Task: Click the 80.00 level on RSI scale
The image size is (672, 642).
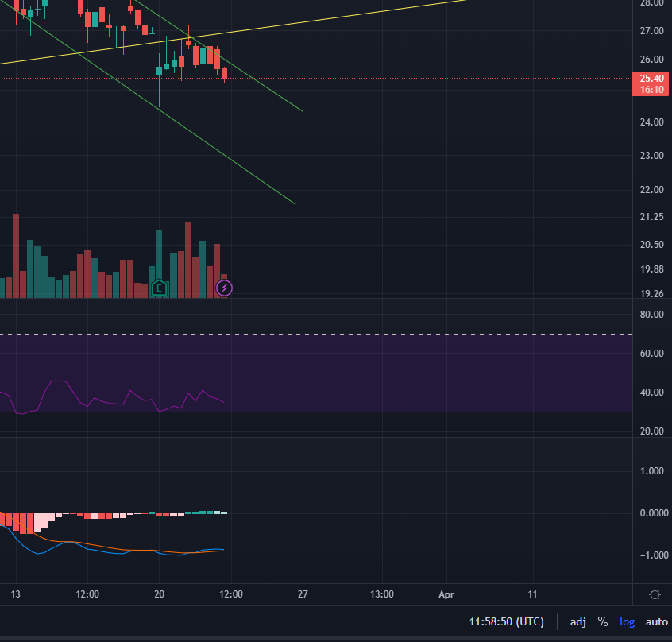Action: 651,315
